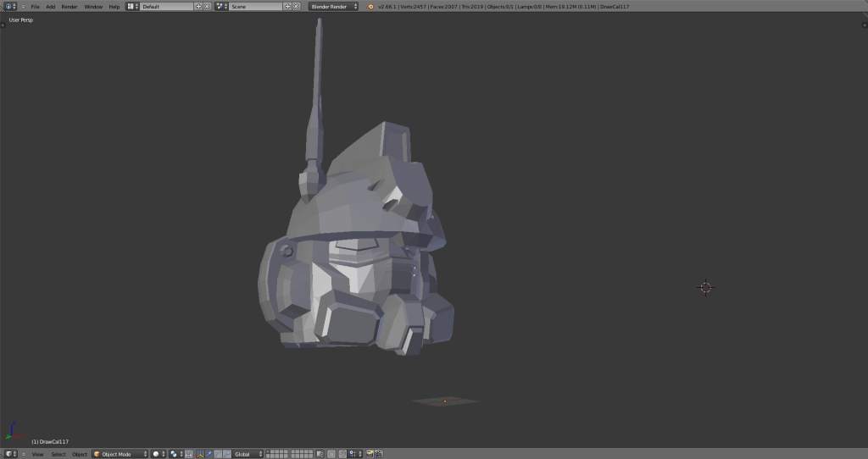This screenshot has height=459, width=868.
Task: Open the Object Mode dropdown
Action: point(120,454)
